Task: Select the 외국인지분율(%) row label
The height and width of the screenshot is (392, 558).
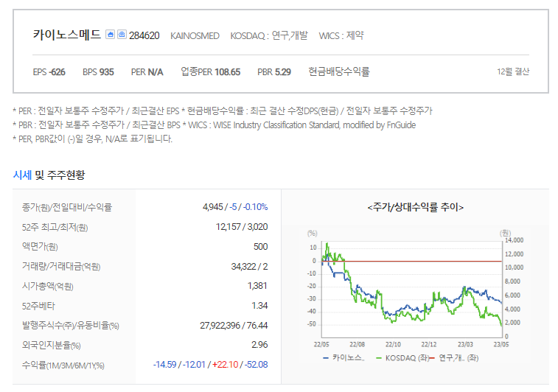Action: (52, 345)
